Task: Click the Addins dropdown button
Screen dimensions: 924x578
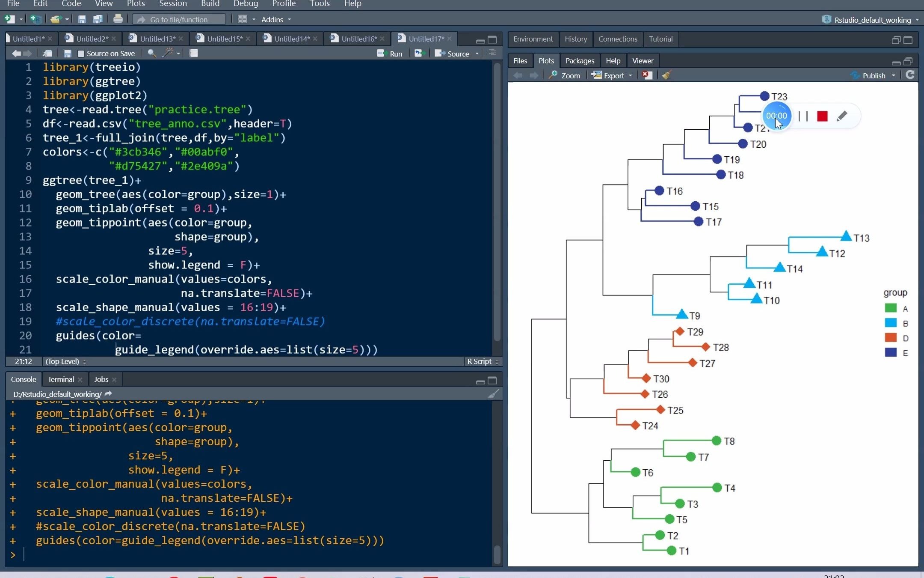Action: tap(277, 19)
